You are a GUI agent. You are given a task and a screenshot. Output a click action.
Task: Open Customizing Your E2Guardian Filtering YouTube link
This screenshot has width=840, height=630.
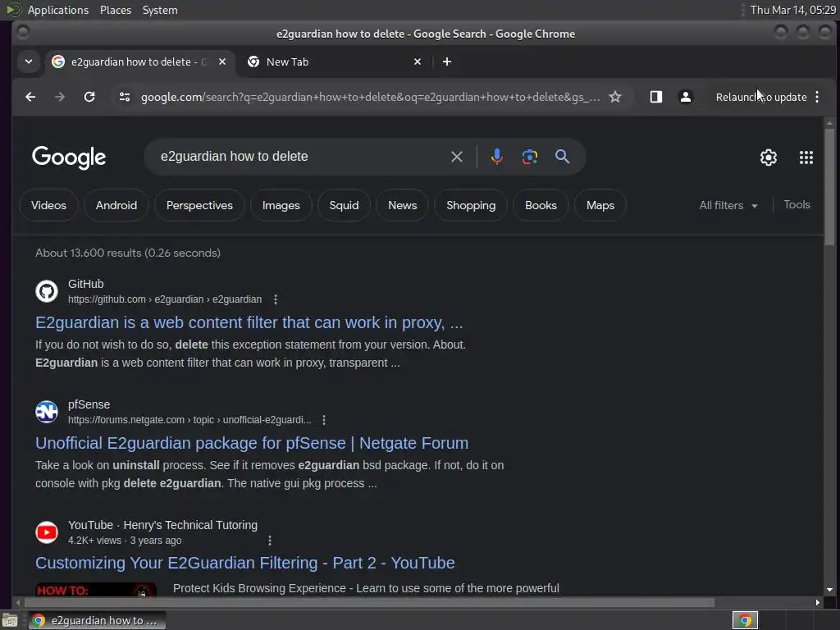[x=244, y=563]
